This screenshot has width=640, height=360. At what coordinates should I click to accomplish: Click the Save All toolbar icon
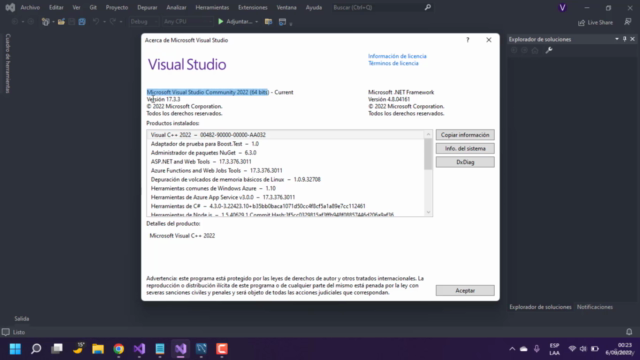82,22
